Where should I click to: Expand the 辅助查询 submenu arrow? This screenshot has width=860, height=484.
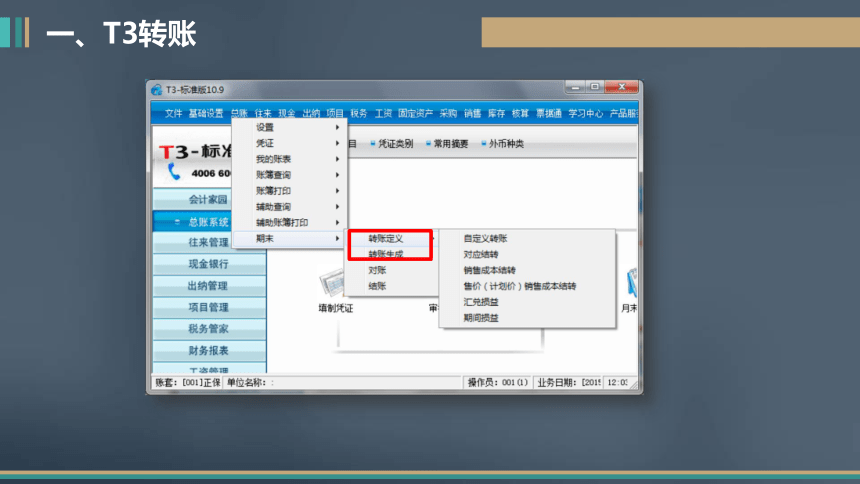tap(337, 207)
